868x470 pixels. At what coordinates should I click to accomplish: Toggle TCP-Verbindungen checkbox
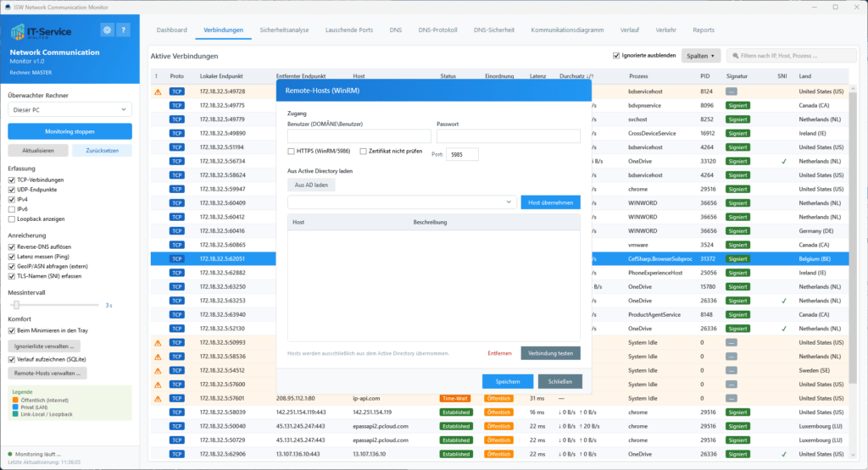[x=12, y=180]
